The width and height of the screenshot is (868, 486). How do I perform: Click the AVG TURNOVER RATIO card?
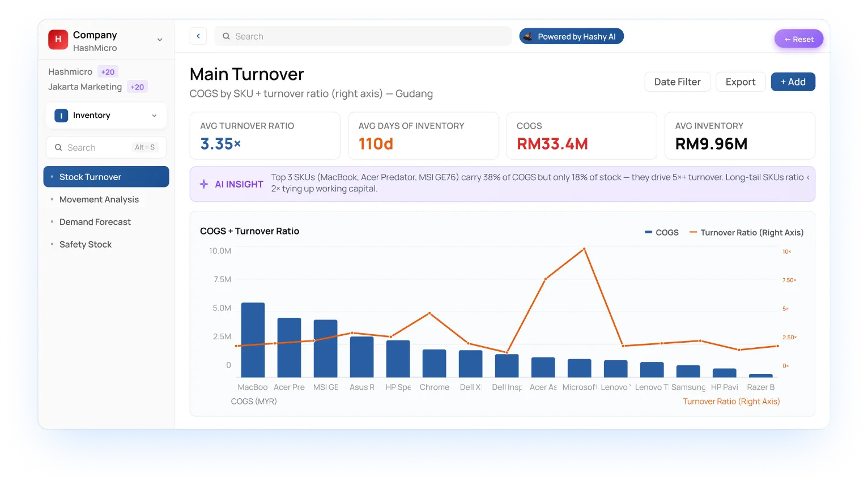click(x=265, y=135)
